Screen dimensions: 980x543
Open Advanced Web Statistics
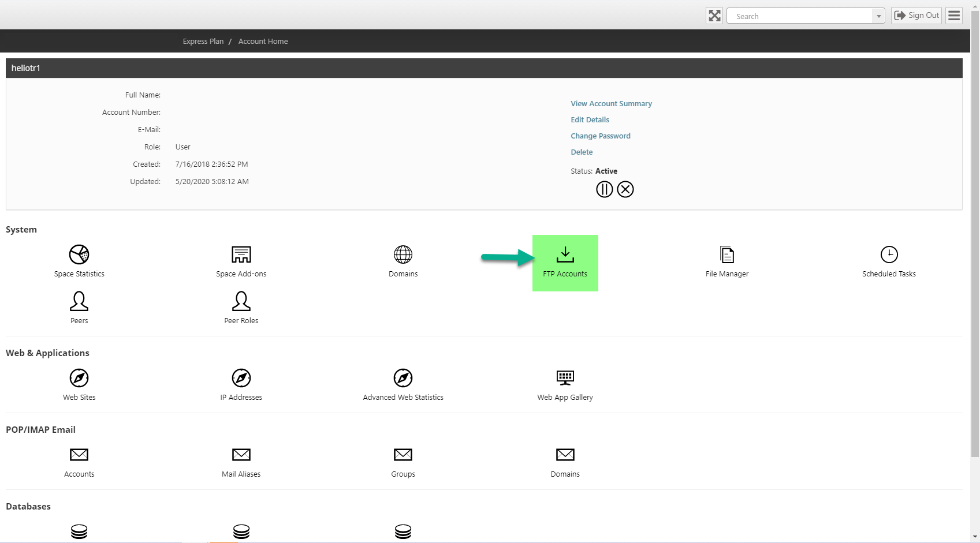403,385
